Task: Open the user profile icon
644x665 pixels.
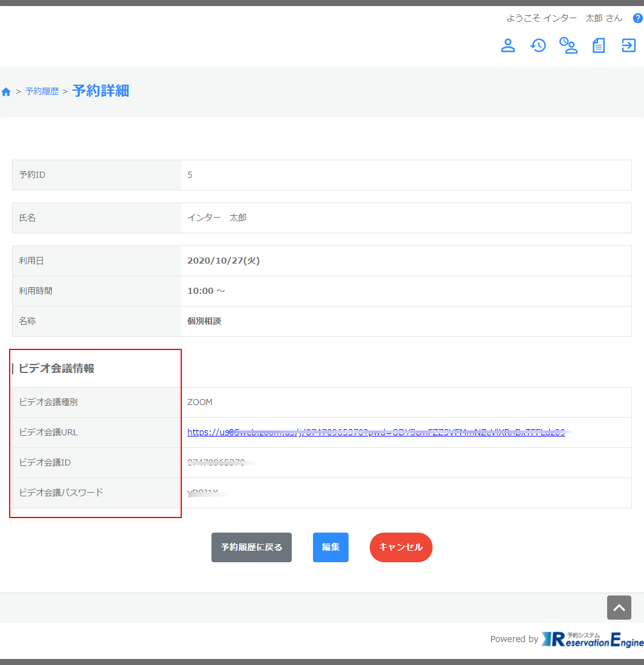Action: pyautogui.click(x=508, y=45)
